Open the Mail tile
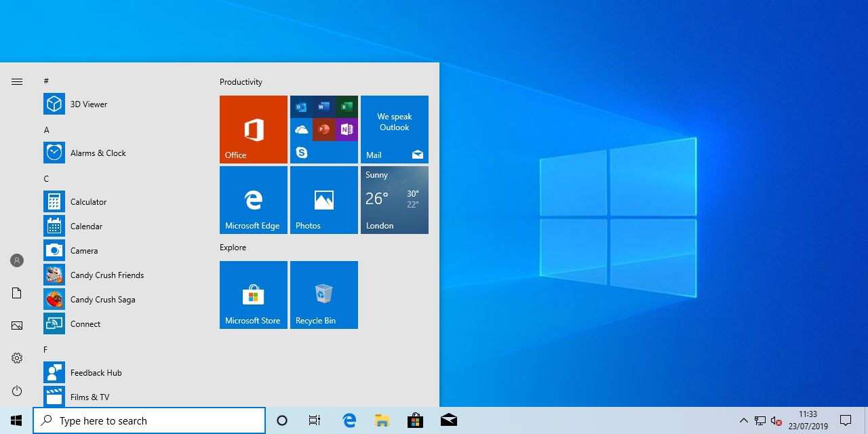This screenshot has height=434, width=868. pos(394,130)
